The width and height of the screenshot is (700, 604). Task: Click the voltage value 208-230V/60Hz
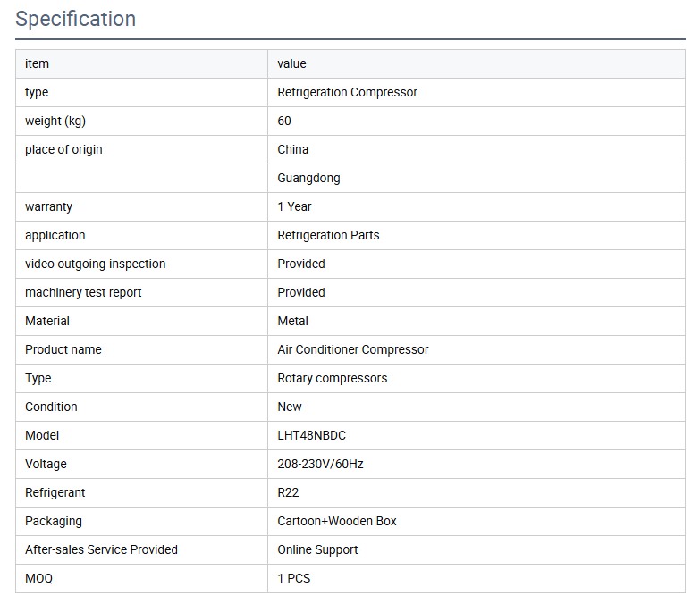pyautogui.click(x=320, y=464)
